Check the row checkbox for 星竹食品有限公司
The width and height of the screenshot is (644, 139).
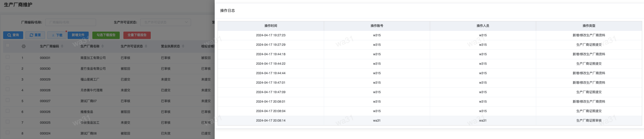[8, 68]
